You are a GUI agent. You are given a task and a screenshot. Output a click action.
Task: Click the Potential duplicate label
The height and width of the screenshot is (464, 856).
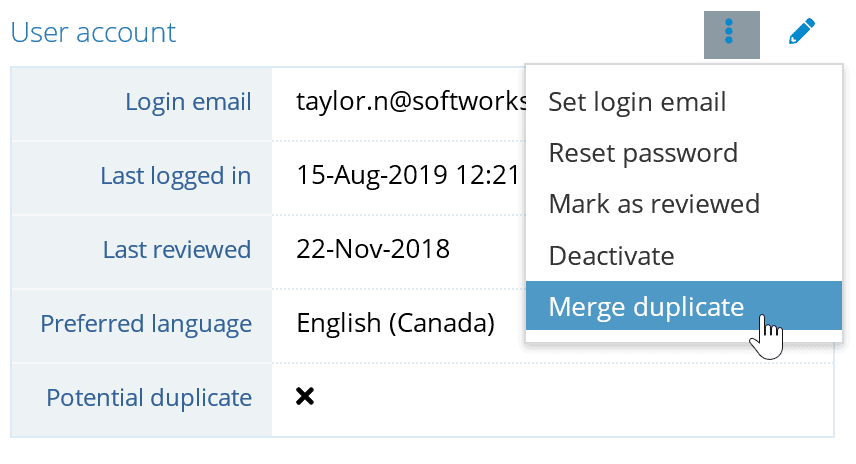point(149,398)
